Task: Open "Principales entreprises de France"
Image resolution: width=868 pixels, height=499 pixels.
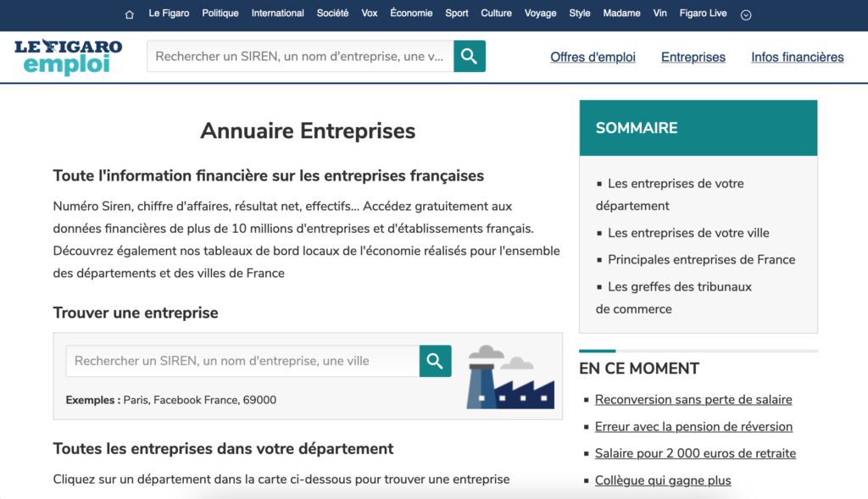Action: pos(702,259)
